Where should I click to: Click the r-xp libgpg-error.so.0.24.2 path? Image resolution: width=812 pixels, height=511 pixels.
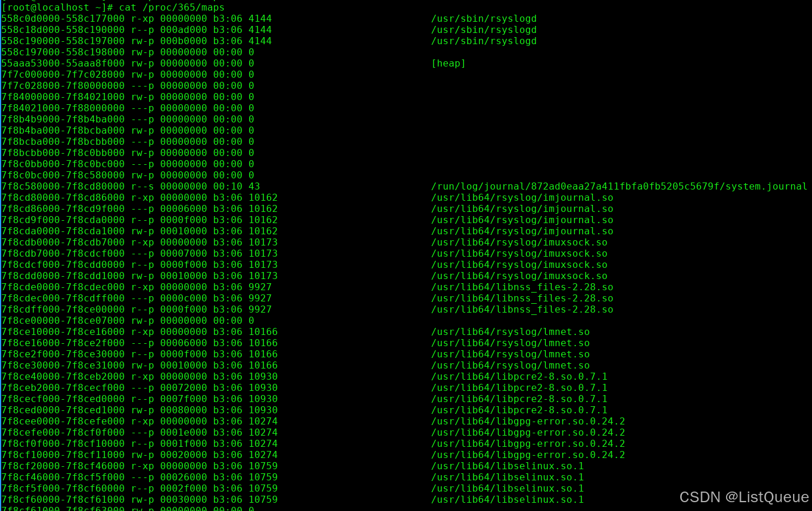pos(528,422)
